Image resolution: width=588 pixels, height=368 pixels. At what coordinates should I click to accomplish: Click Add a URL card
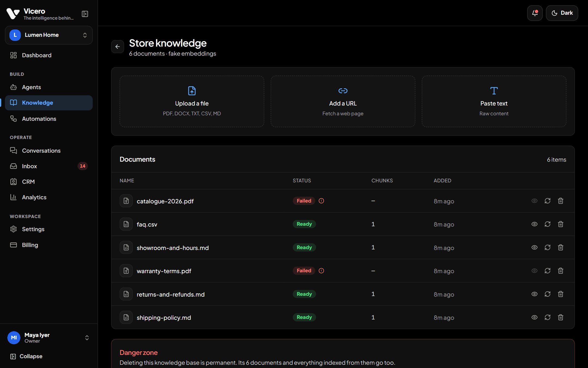tap(343, 101)
